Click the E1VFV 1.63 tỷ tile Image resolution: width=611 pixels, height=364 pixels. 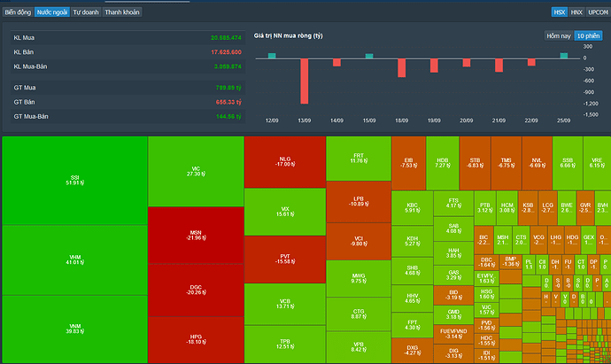(x=486, y=278)
